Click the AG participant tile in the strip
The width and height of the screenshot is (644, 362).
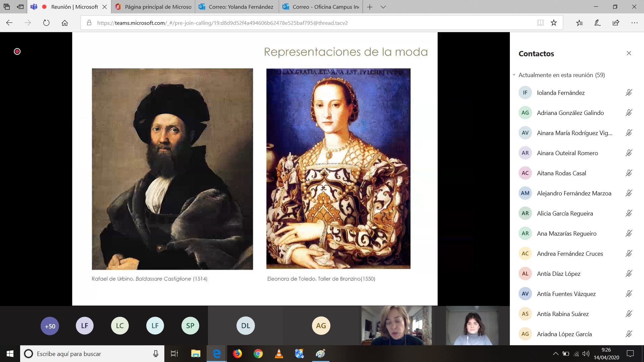tap(321, 326)
